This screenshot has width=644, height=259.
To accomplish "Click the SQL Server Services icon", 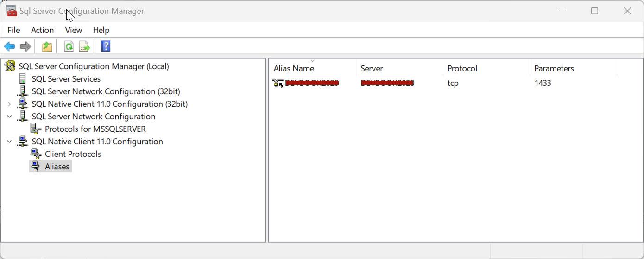I will point(22,79).
